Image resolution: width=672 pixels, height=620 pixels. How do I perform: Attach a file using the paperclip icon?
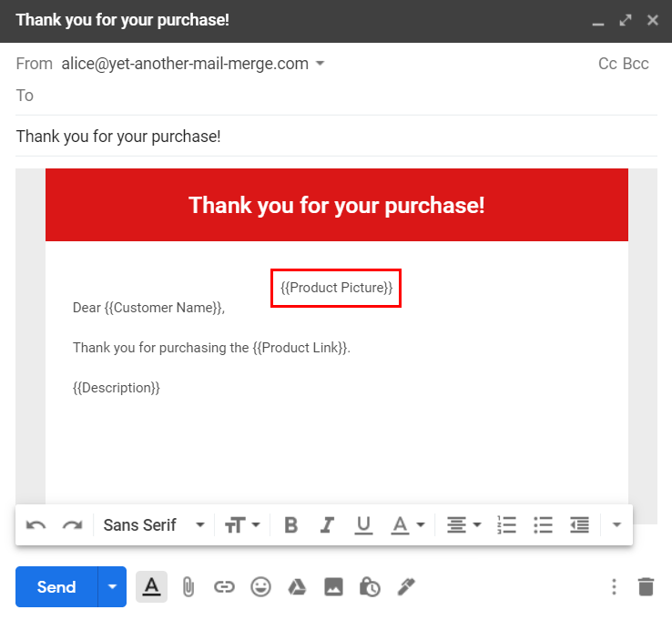[188, 587]
